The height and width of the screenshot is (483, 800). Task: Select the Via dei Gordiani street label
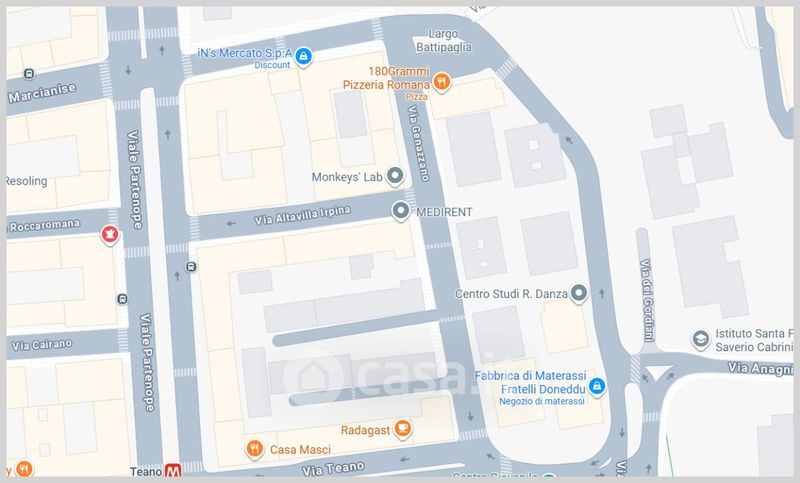[646, 300]
